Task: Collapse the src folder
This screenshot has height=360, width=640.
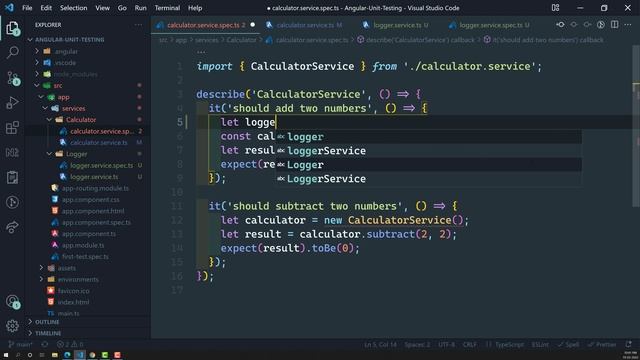Action: tap(37, 86)
